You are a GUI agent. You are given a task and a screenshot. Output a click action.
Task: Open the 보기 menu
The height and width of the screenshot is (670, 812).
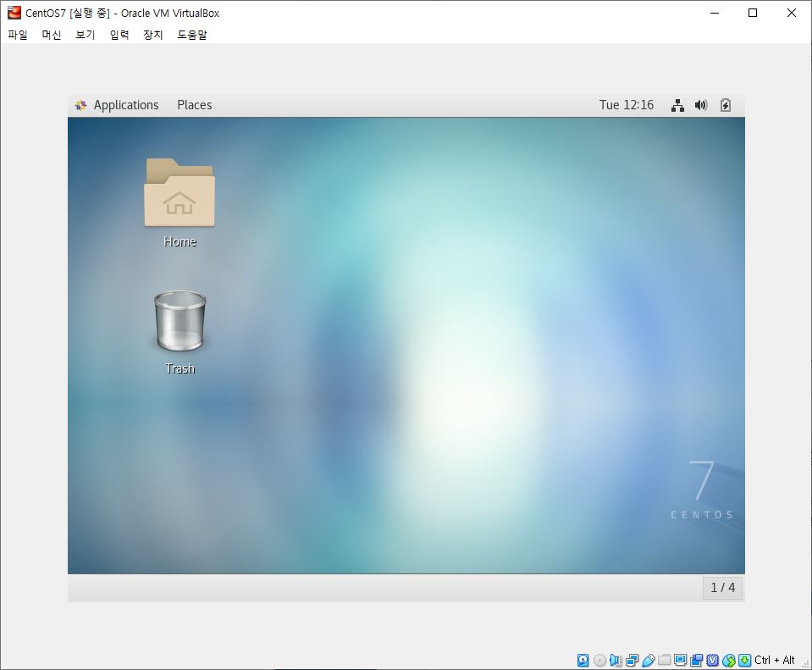coord(86,35)
